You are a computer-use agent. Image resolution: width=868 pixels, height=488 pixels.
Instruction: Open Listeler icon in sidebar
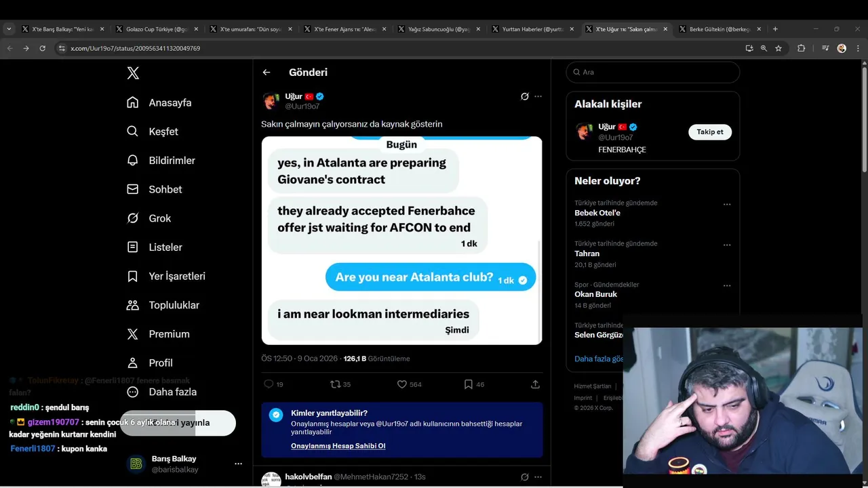coord(133,247)
